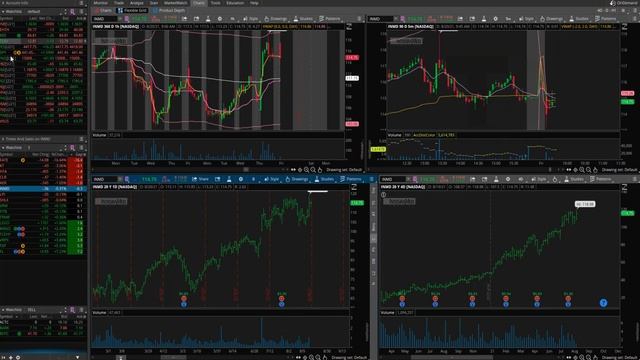Select the ACTC row in the SELL watchlist

coord(43,322)
